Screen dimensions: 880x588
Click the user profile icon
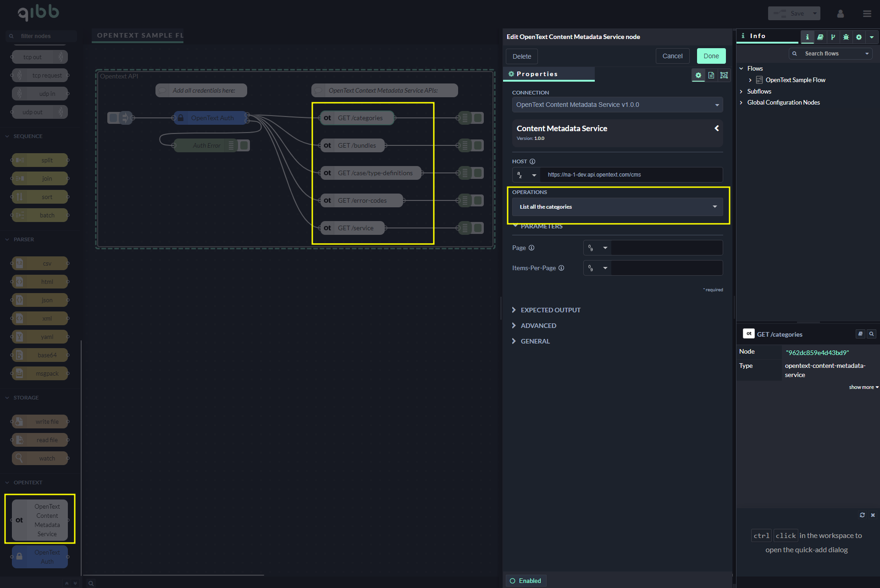[840, 14]
